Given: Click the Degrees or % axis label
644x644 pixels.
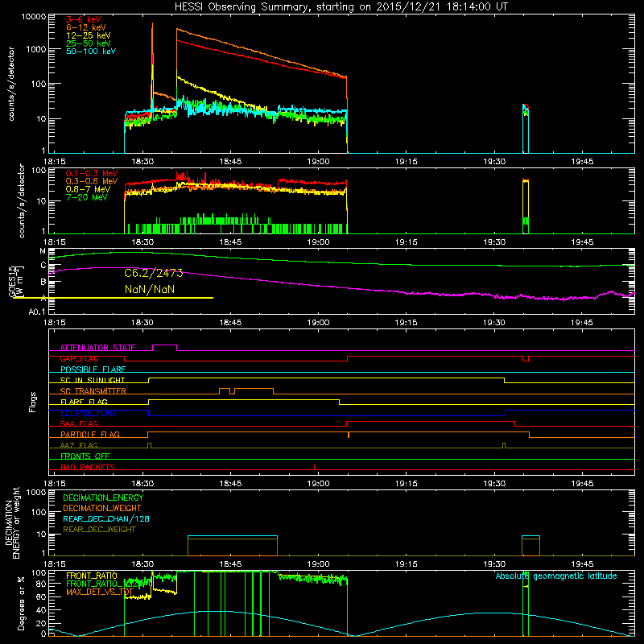Looking at the screenshot, I should (x=21, y=604).
